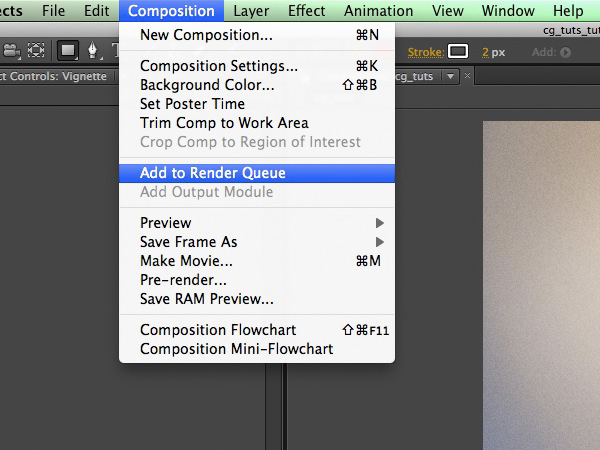Open the Effect menu
The height and width of the screenshot is (450, 600).
tap(307, 11)
